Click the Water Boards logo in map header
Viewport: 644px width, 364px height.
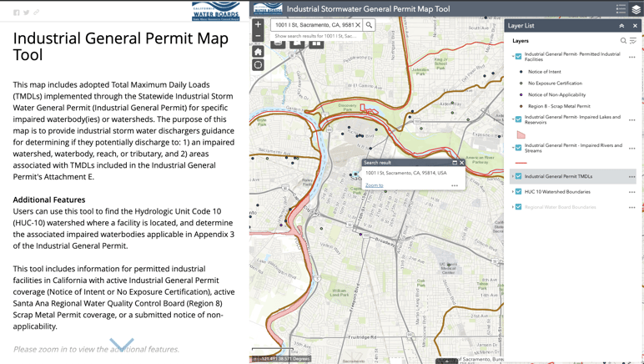point(268,8)
